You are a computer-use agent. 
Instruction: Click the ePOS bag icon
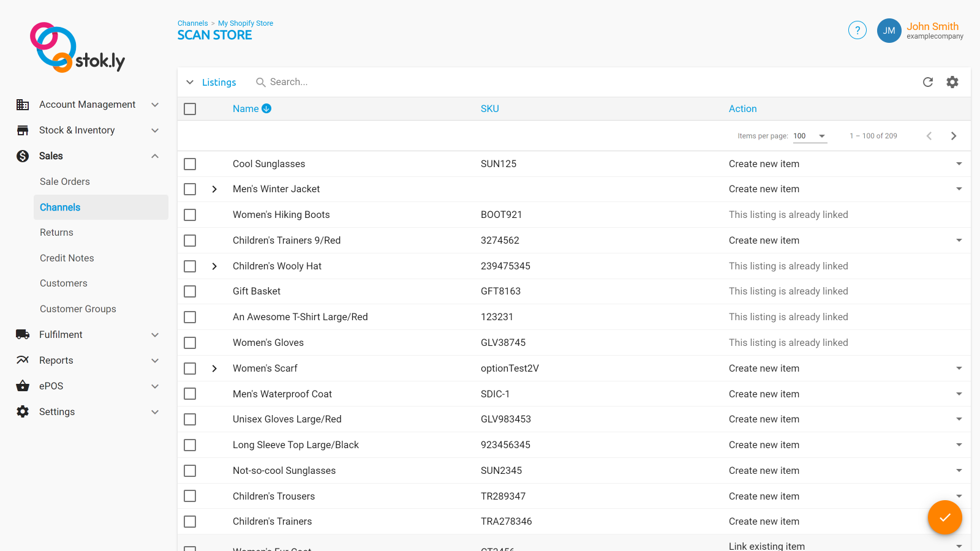(22, 386)
